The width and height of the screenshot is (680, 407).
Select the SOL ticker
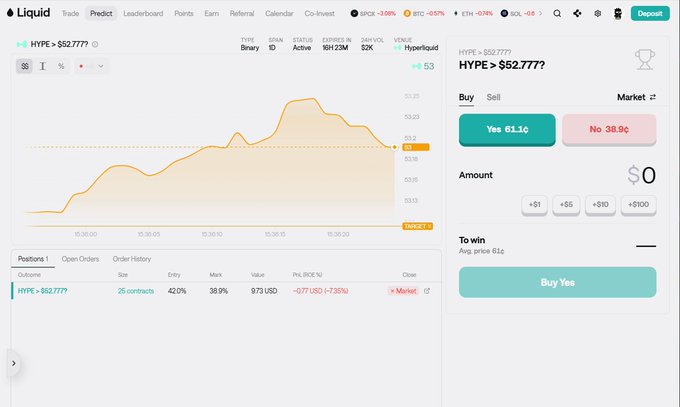[517, 13]
